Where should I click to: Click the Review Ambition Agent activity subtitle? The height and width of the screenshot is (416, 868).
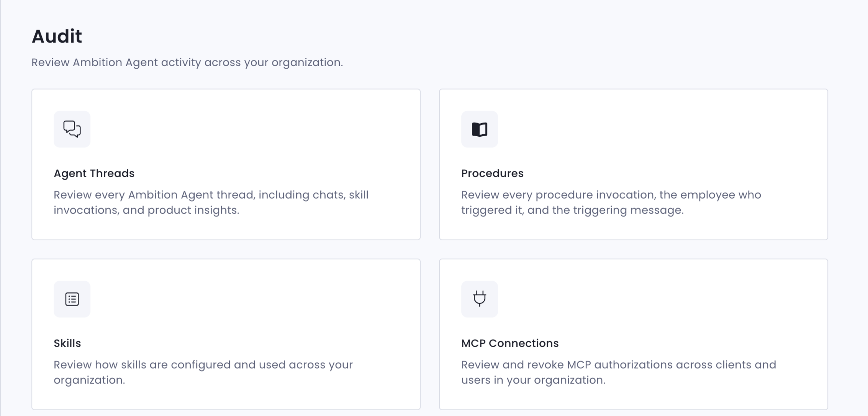click(x=187, y=62)
